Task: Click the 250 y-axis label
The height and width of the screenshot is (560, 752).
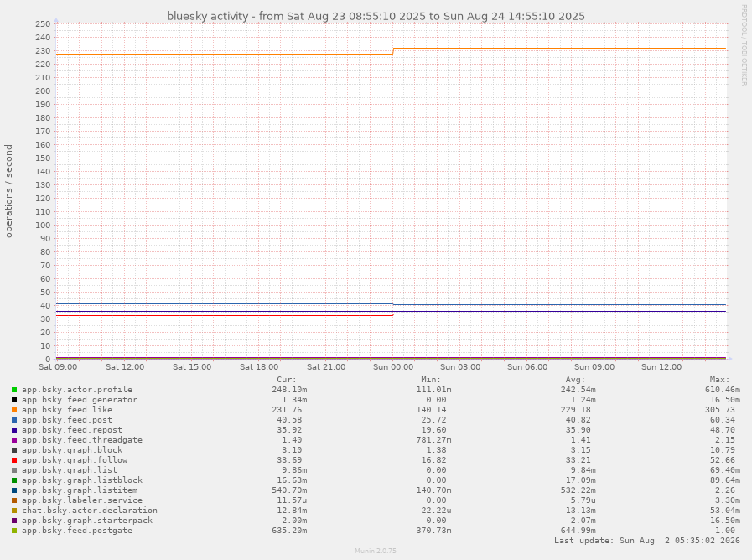Action: point(43,24)
